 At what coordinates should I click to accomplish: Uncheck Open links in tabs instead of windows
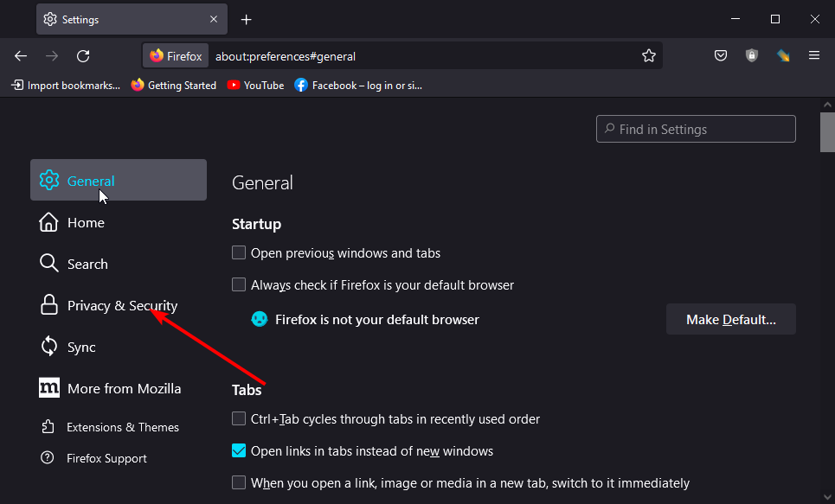tap(239, 450)
